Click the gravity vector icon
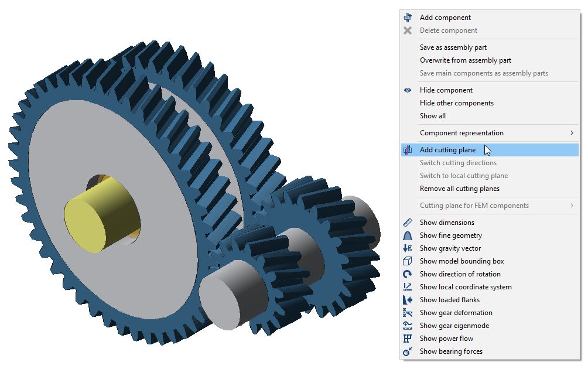This screenshot has height=369, width=588. pyautogui.click(x=408, y=248)
